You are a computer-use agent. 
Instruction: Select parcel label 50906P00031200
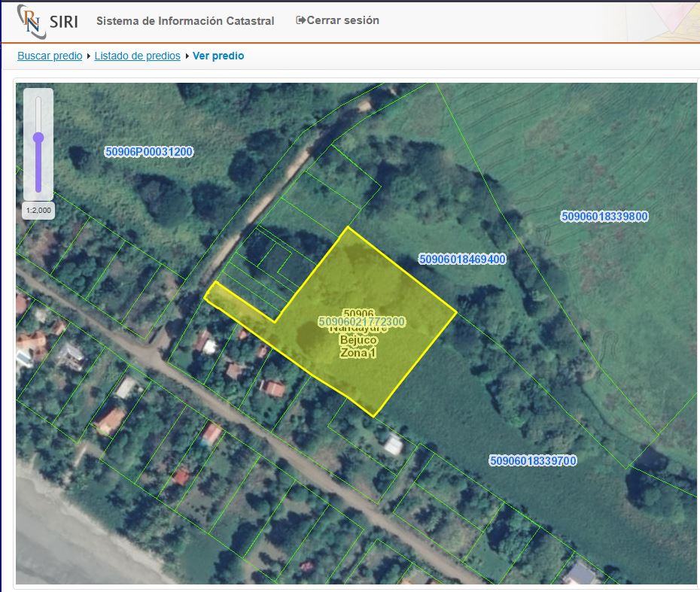click(149, 152)
